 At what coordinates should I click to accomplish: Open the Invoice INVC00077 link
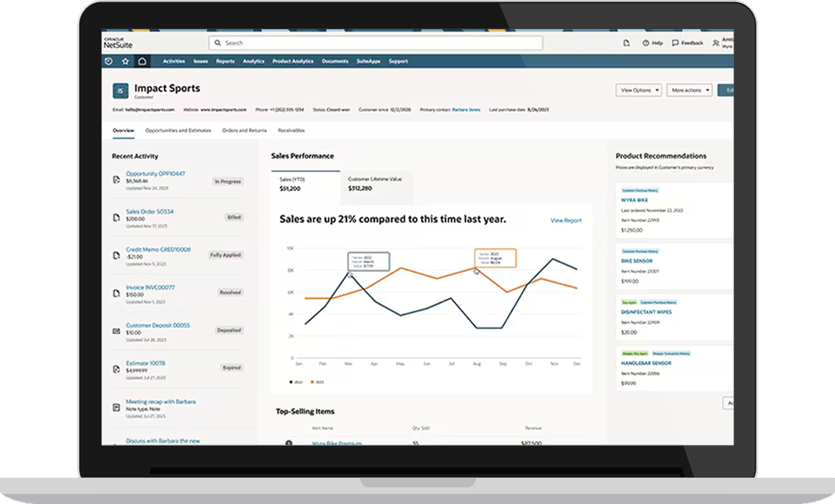[150, 287]
